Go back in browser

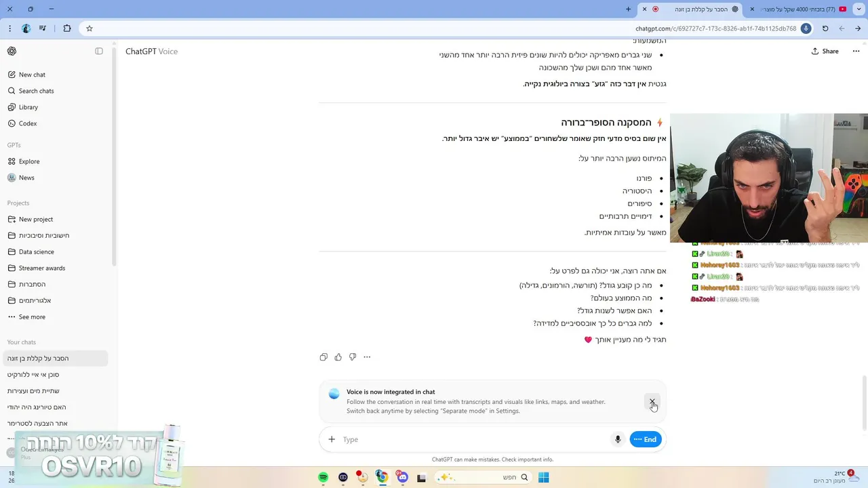click(859, 28)
